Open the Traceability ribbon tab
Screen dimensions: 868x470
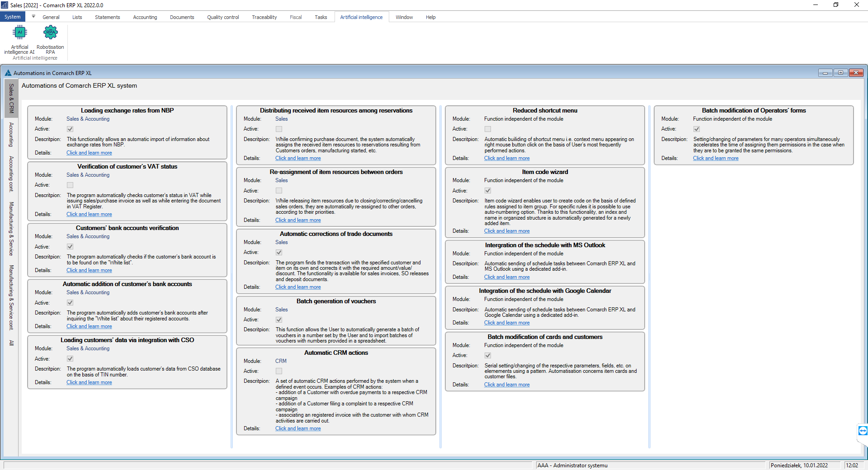[264, 17]
